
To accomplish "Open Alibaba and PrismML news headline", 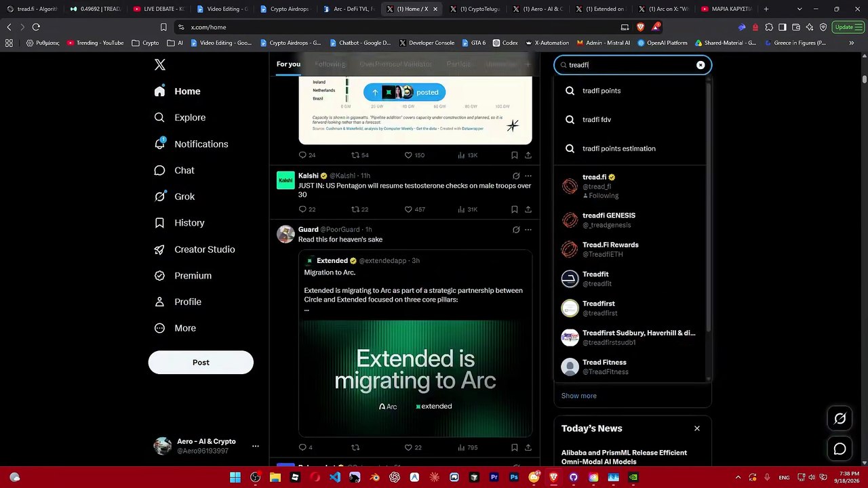I will pyautogui.click(x=624, y=457).
